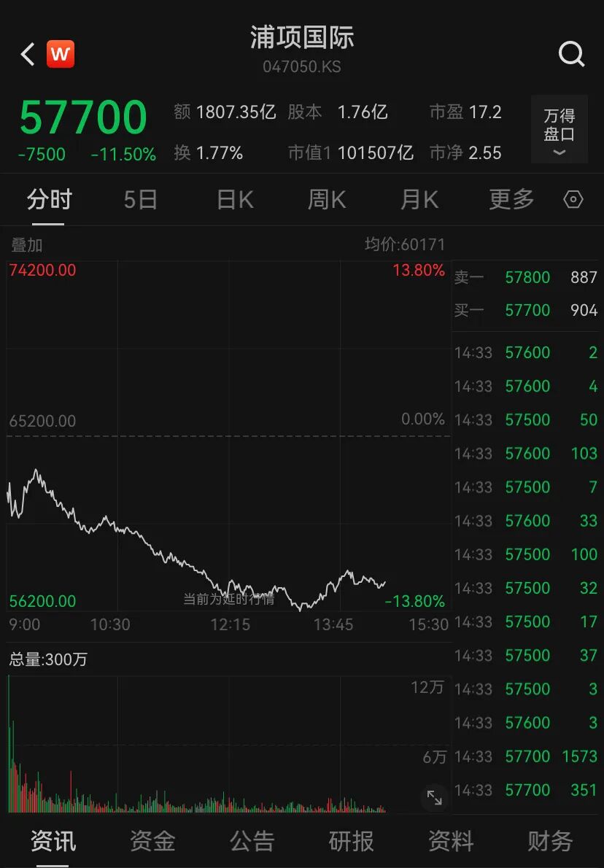Switch to the 5日 tab
This screenshot has height=868, width=604.
click(141, 199)
